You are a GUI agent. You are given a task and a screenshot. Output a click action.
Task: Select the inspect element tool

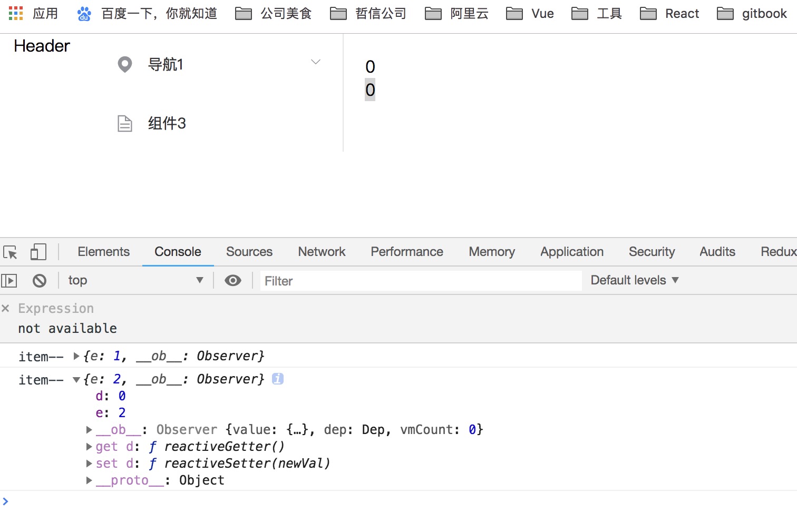9,252
